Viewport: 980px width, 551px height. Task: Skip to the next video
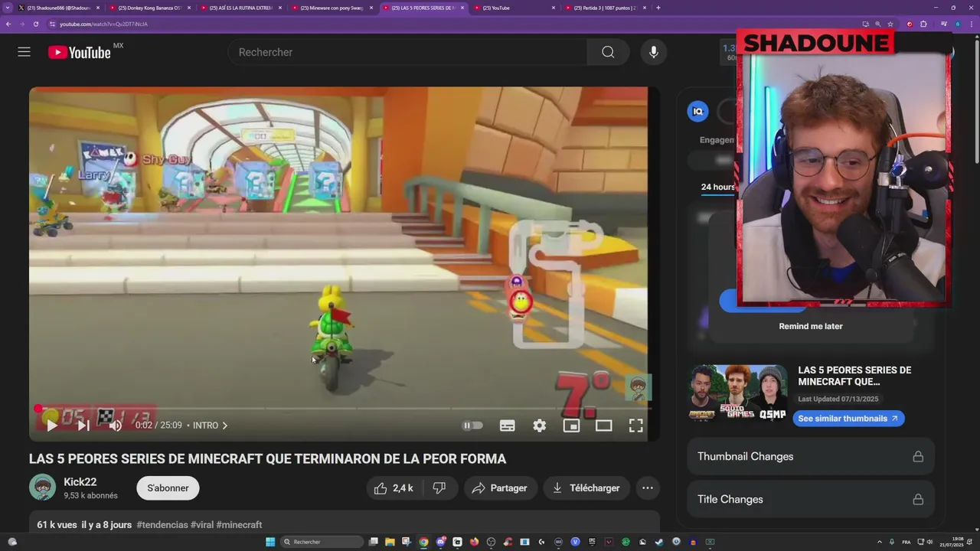[x=83, y=425]
